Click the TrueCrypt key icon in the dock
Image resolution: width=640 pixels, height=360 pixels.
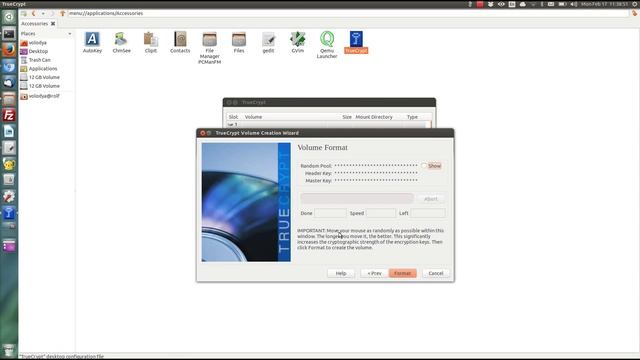click(x=9, y=213)
